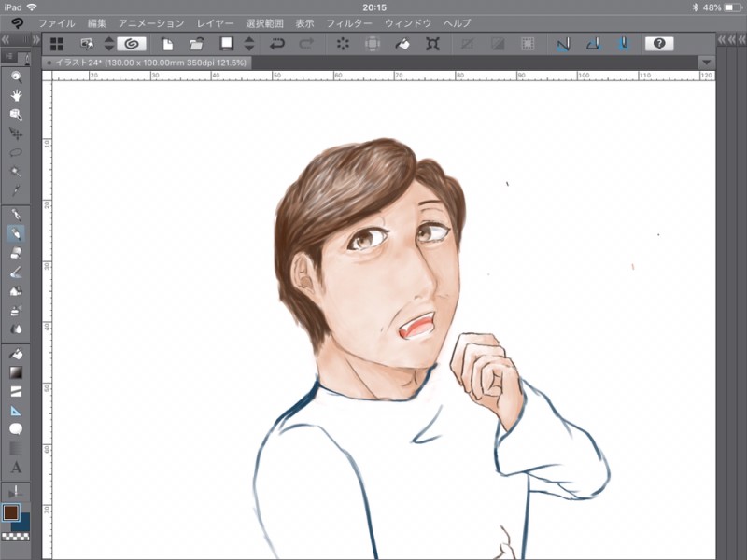Open the レイヤー menu
Screen dimensions: 747x560
point(216,22)
